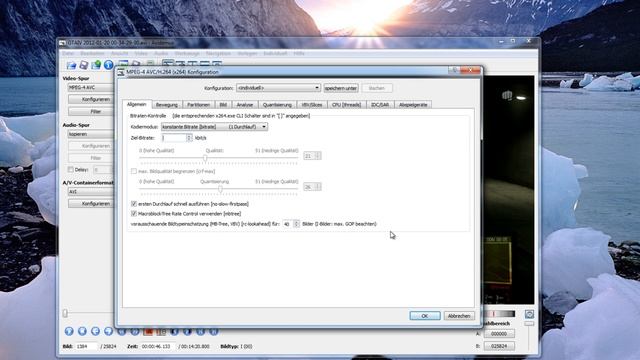640x360 pixels.
Task: Switch to the Bild tab
Action: (x=223, y=105)
